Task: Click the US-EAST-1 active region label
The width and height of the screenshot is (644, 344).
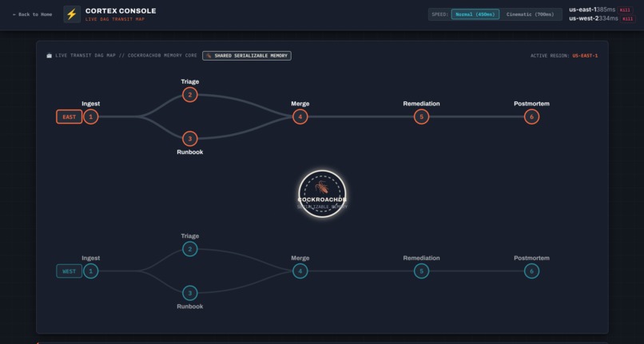Action: point(585,55)
